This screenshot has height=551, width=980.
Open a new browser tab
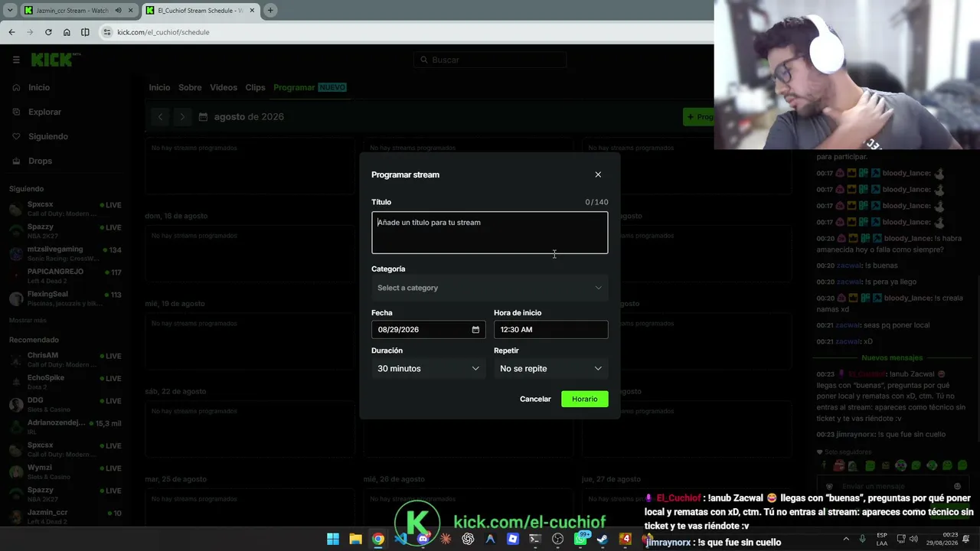[270, 11]
